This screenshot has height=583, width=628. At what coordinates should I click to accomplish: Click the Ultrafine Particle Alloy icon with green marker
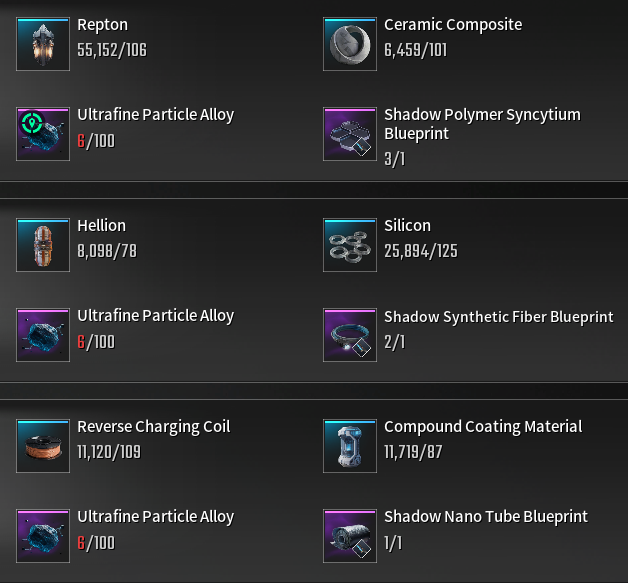point(43,134)
